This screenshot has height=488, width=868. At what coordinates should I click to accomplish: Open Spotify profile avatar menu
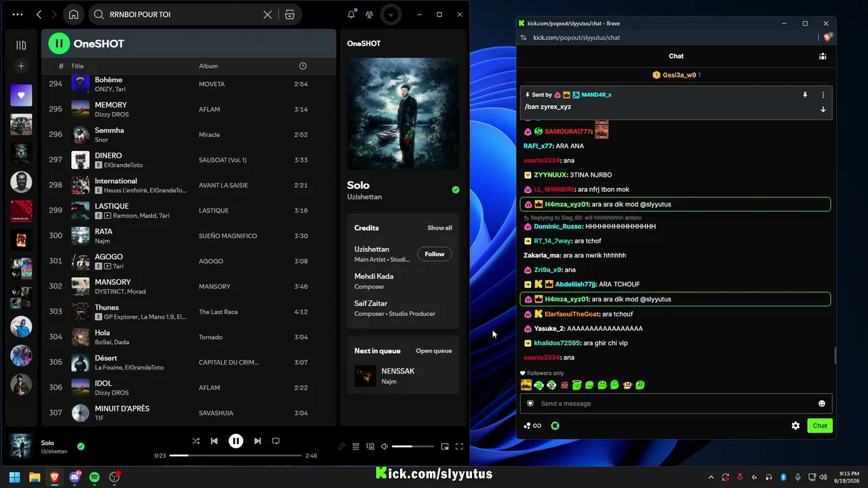coord(390,14)
